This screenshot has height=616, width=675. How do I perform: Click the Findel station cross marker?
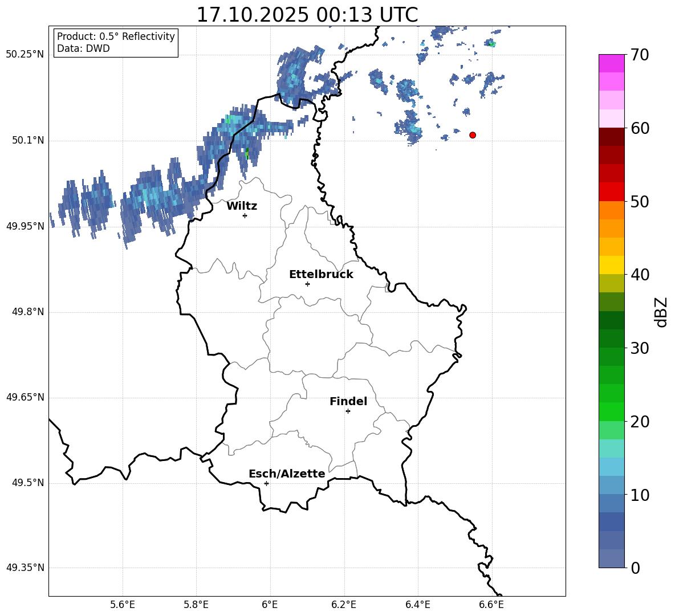[348, 411]
